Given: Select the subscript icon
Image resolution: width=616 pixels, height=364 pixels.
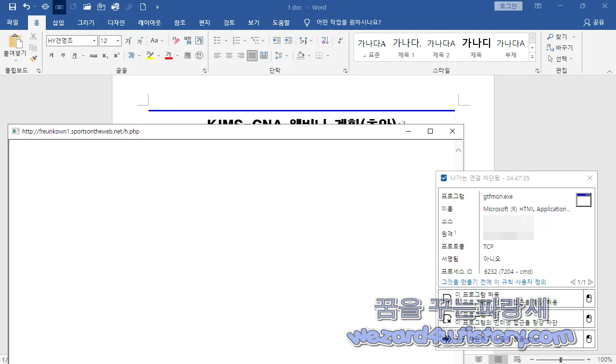Looking at the screenshot, I should [x=105, y=56].
